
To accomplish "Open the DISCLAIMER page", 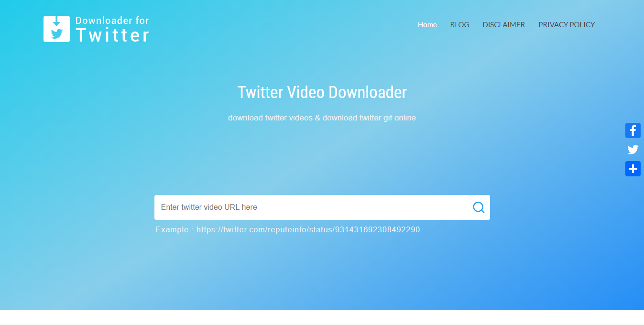I will [x=504, y=25].
